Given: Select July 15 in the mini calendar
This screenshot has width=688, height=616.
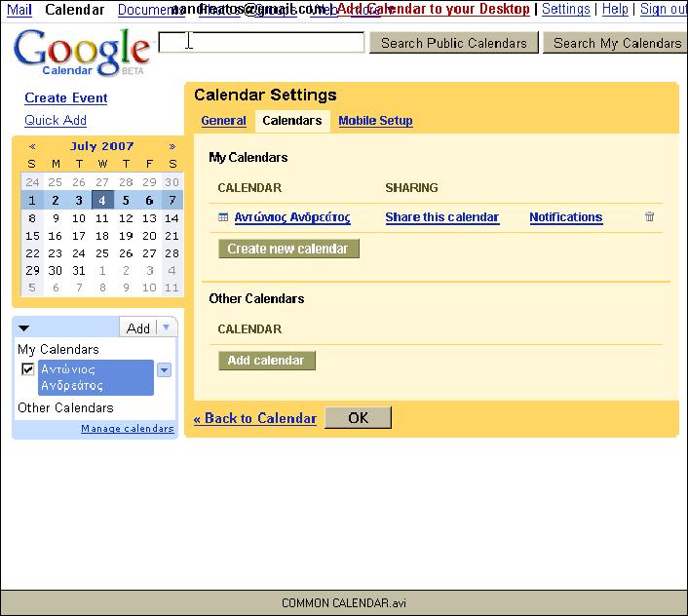Looking at the screenshot, I should point(32,236).
